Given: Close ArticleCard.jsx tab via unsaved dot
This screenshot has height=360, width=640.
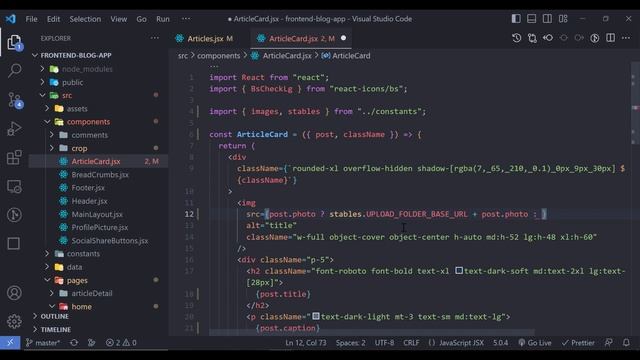Looking at the screenshot, I should coord(343,38).
